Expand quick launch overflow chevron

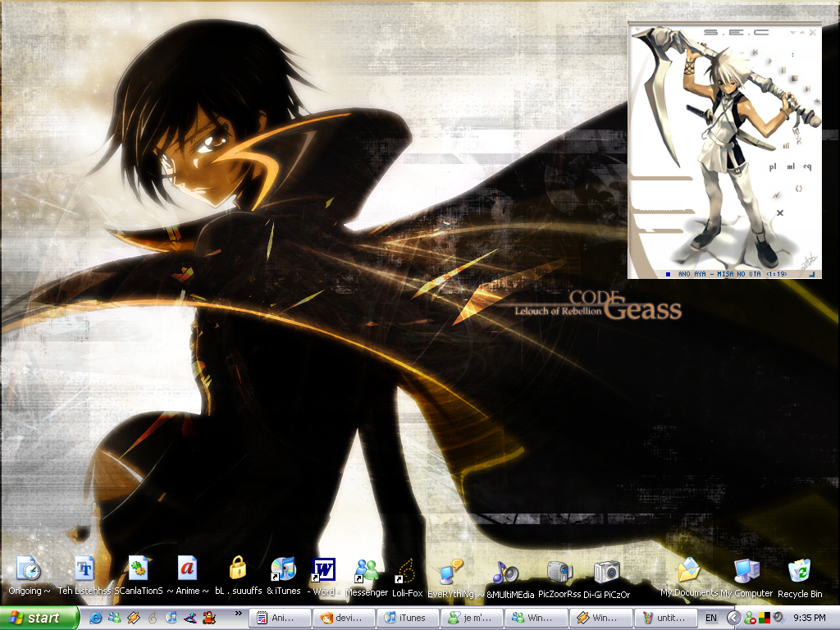coord(239,613)
